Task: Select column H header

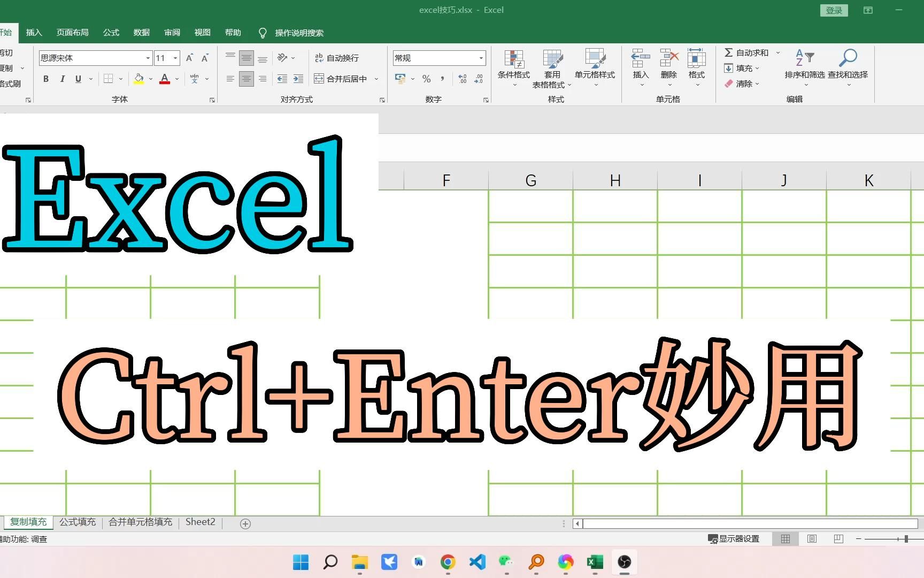Action: (x=615, y=180)
